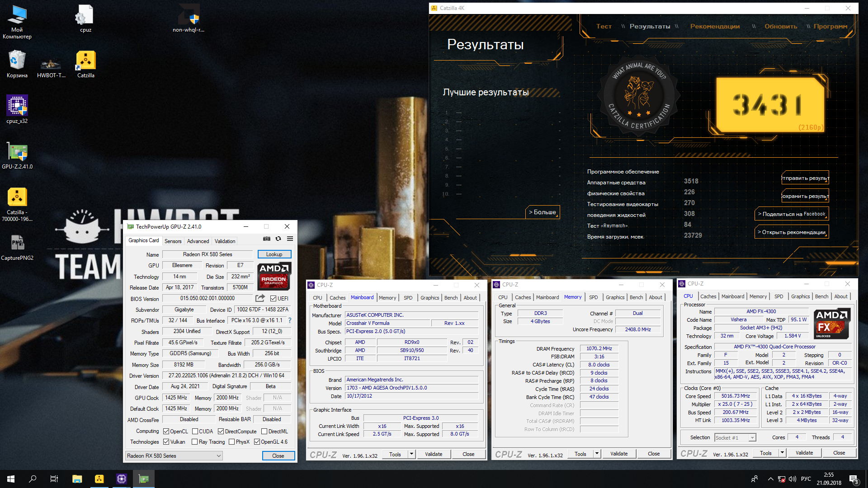Viewport: 868px width, 488px height.
Task: Click Открыть рекомендации button
Action: point(792,232)
